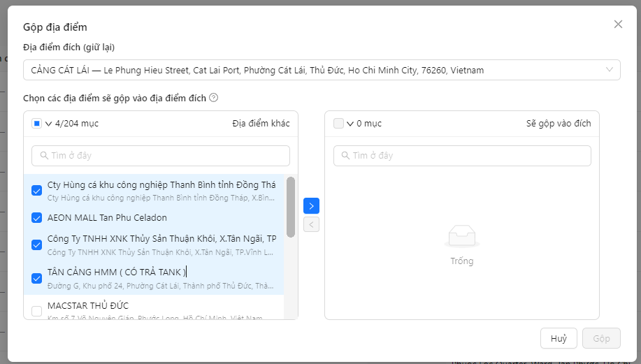This screenshot has height=364, width=641.
Task: Click the search magnifier in left list
Action: pos(44,156)
